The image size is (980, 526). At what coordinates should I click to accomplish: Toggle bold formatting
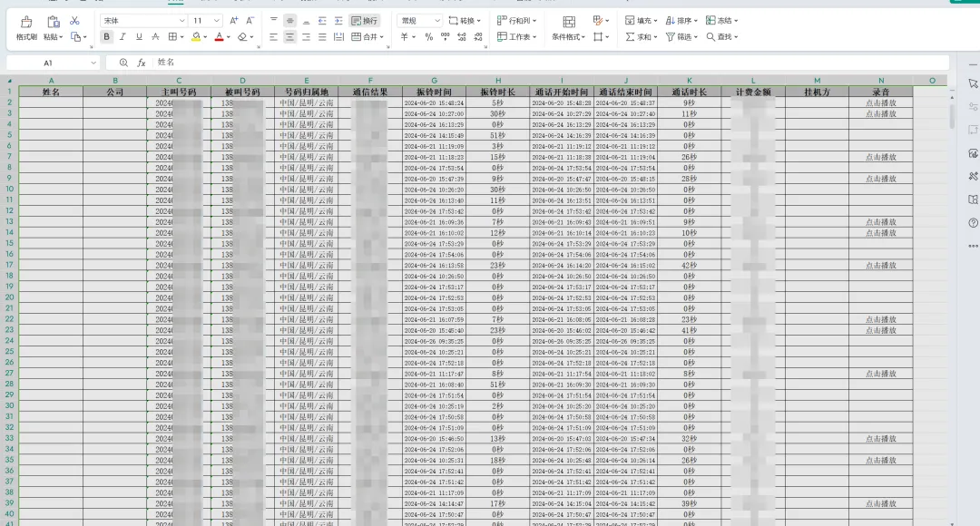[x=107, y=37]
